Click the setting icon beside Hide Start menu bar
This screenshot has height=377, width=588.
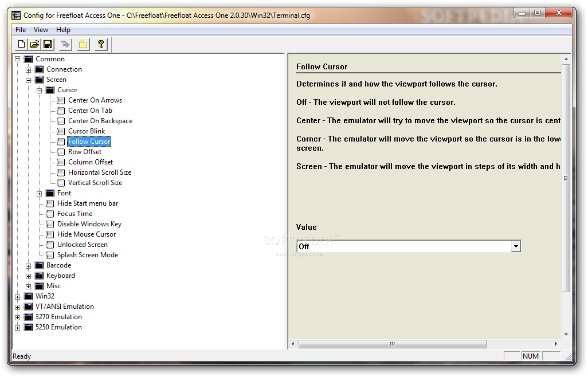coord(50,203)
